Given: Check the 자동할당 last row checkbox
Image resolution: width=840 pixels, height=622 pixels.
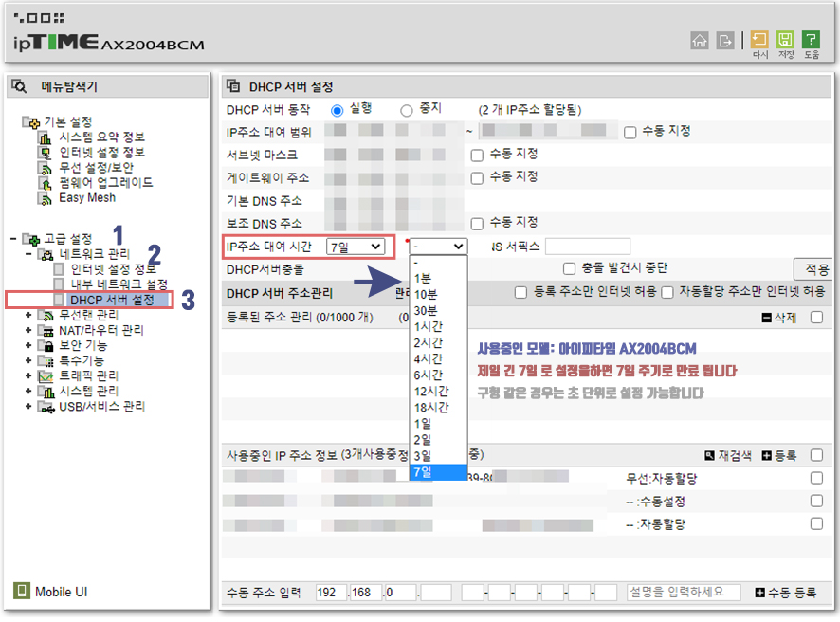Looking at the screenshot, I should point(816,522).
